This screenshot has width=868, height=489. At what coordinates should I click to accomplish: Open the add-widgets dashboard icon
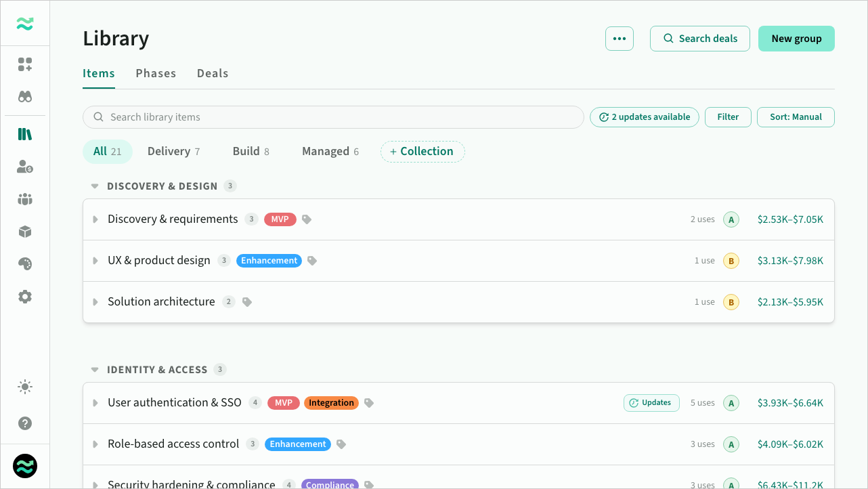click(25, 64)
